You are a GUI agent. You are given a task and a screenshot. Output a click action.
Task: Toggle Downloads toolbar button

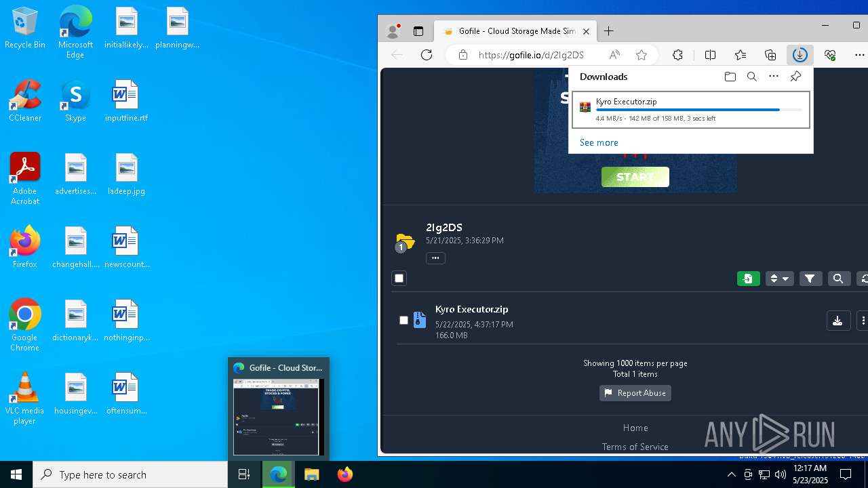[800, 55]
